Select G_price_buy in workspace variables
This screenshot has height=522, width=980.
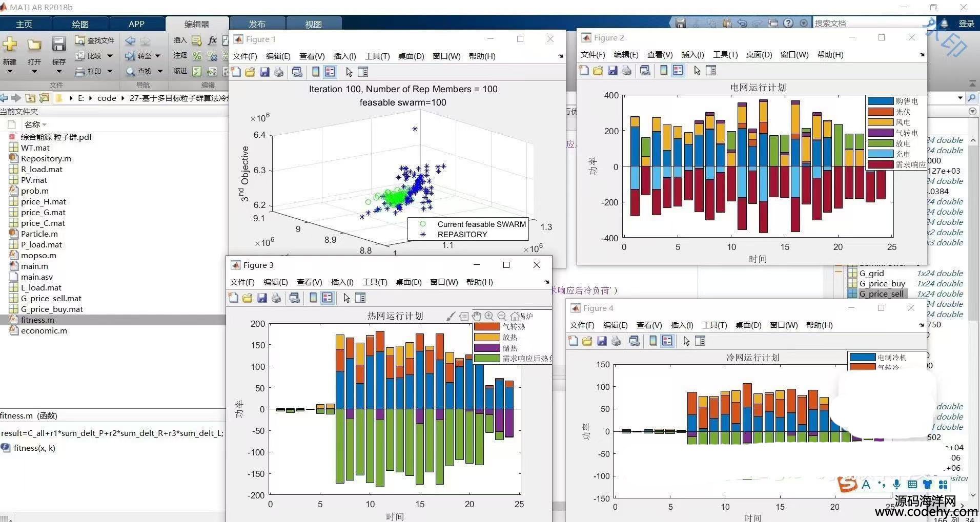coord(882,284)
